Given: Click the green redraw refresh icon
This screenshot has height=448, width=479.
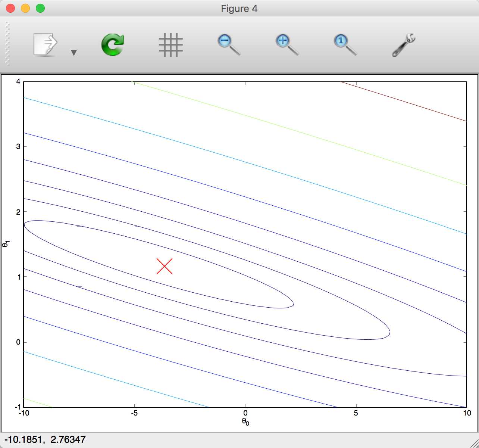Looking at the screenshot, I should (113, 45).
